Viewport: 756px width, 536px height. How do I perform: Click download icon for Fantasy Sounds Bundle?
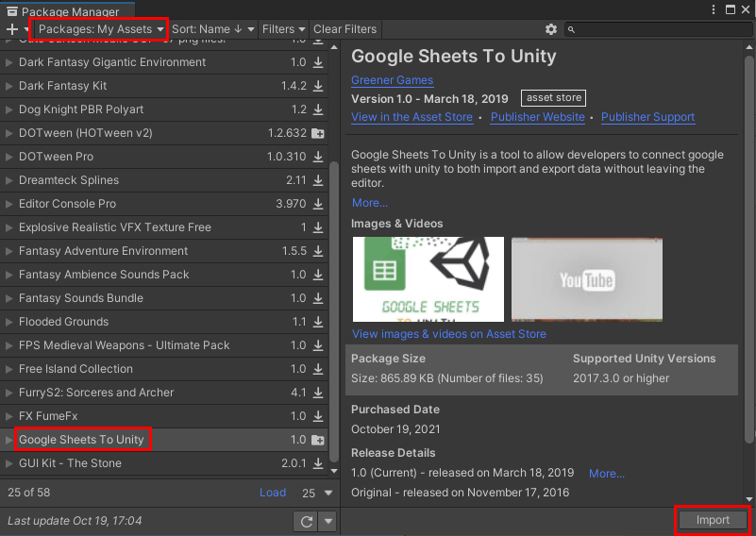318,298
